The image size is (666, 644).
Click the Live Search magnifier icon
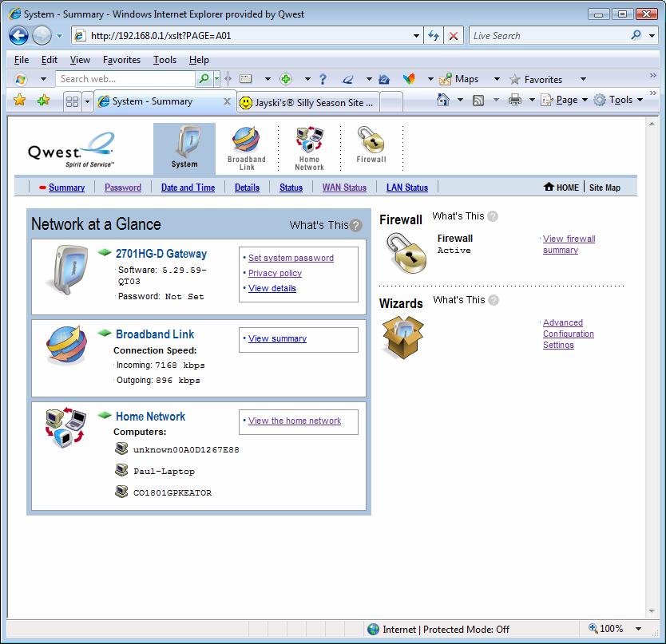pos(636,35)
